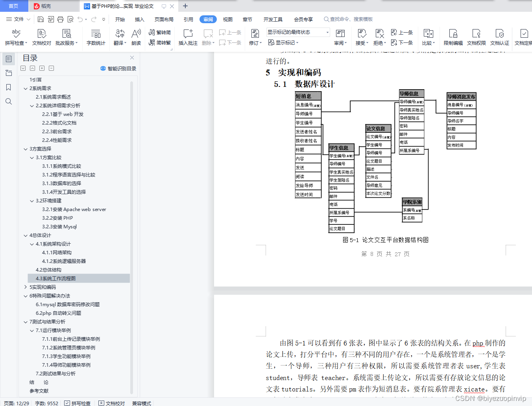
Task: Switch to the 开始 ribbon tab
Action: 120,19
